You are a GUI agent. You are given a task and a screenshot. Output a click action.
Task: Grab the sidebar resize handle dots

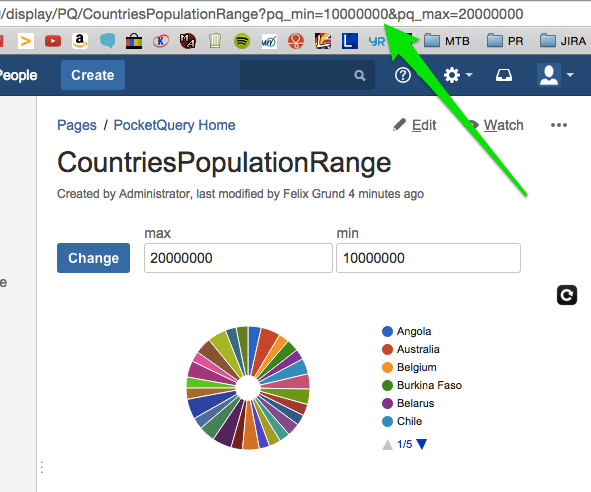41,467
